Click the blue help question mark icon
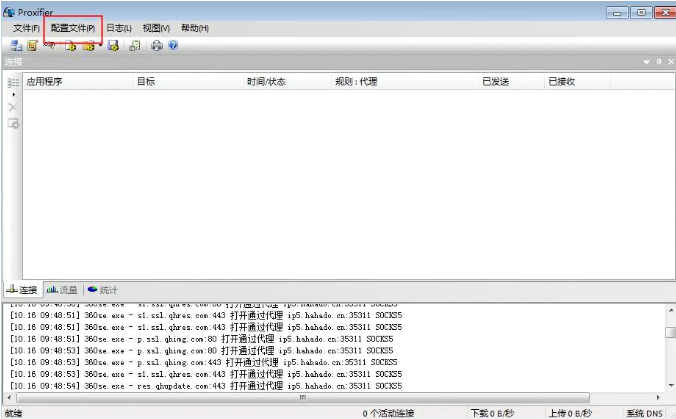The width and height of the screenshot is (676, 419). coord(173,45)
